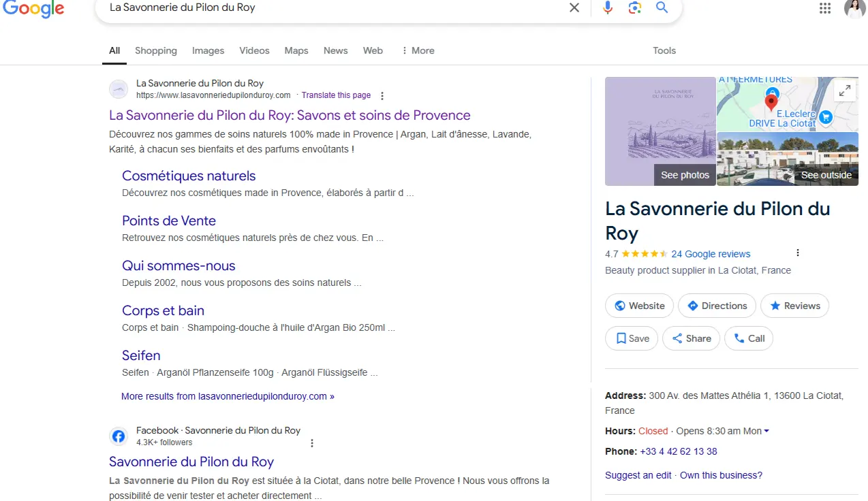
Task: Open the three-dot options beside Google reviews
Action: click(x=798, y=253)
